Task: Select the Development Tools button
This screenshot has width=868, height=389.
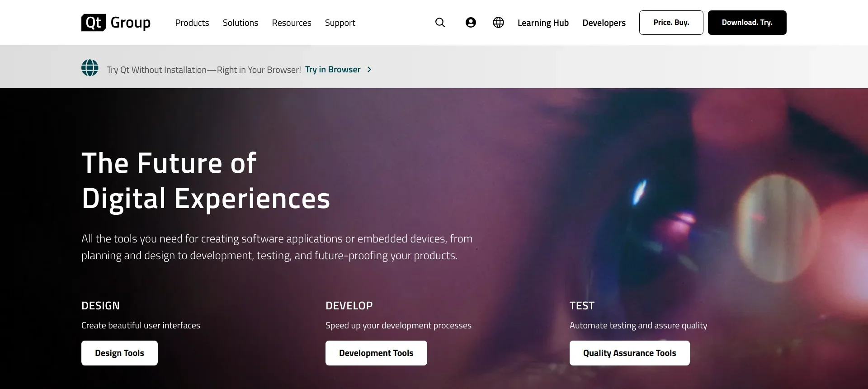Action: (x=376, y=353)
